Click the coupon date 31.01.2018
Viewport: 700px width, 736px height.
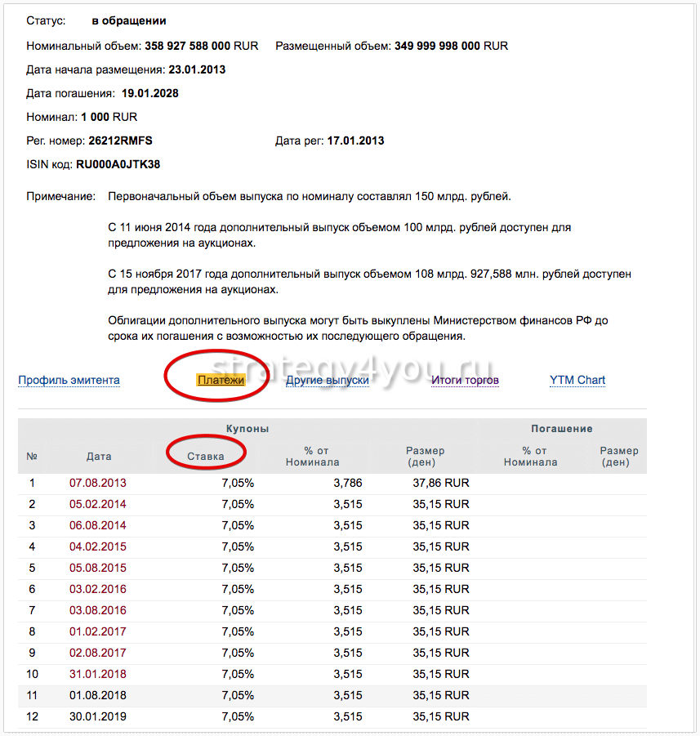[x=98, y=674]
